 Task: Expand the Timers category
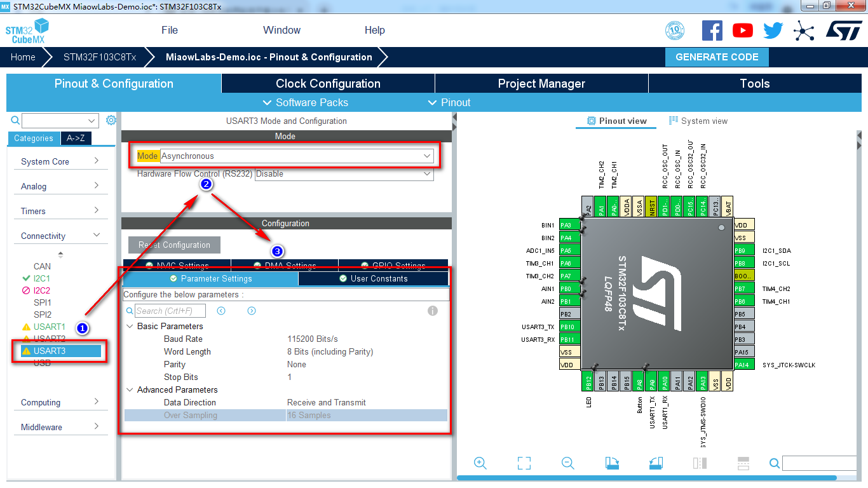click(x=60, y=211)
